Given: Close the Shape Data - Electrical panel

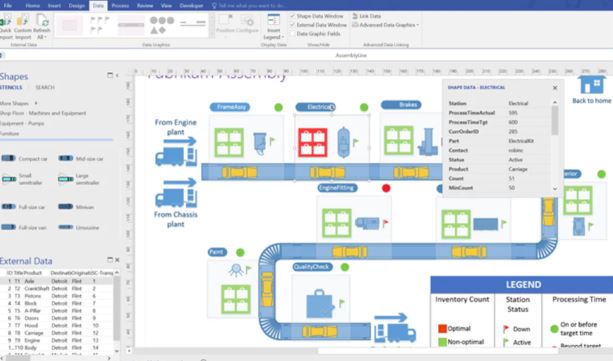Looking at the screenshot, I should 555,88.
